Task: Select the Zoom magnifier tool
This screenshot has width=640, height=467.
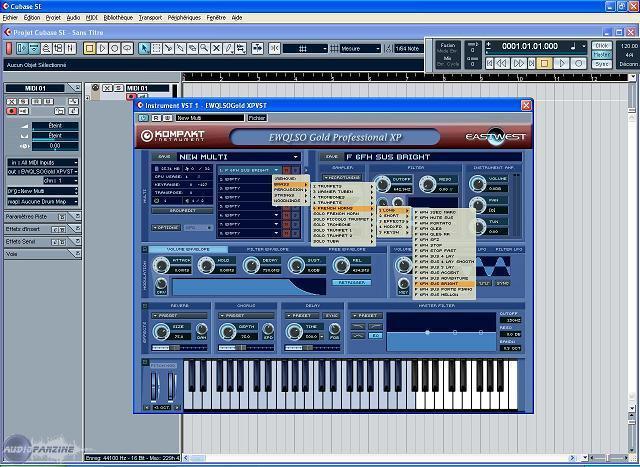Action: [204, 49]
